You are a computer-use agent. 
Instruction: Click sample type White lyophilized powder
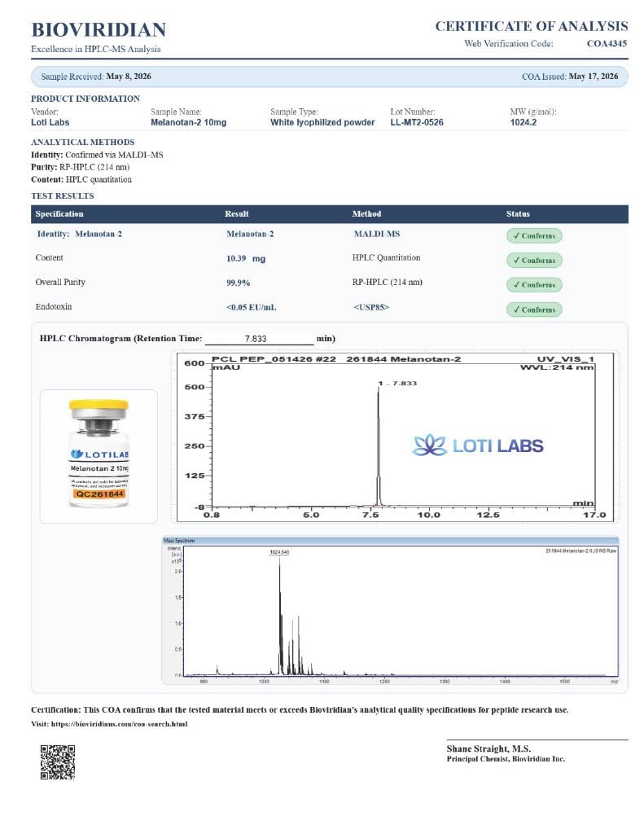322,122
